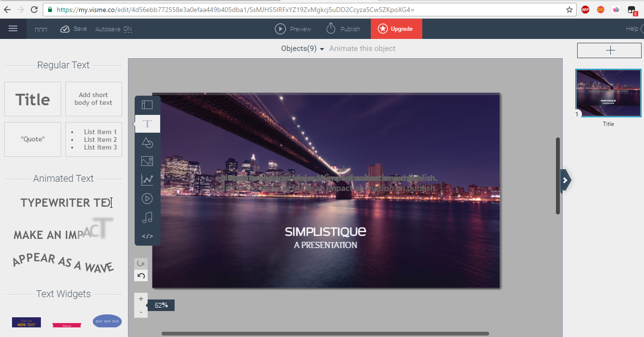Image resolution: width=644 pixels, height=337 pixels.
Task: Open the embed code icon
Action: [147, 236]
